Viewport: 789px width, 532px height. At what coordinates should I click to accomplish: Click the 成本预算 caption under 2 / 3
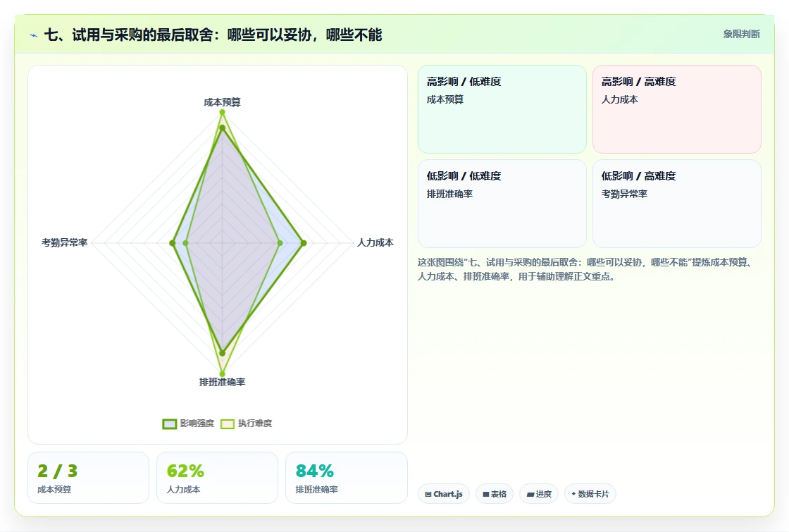coord(54,489)
